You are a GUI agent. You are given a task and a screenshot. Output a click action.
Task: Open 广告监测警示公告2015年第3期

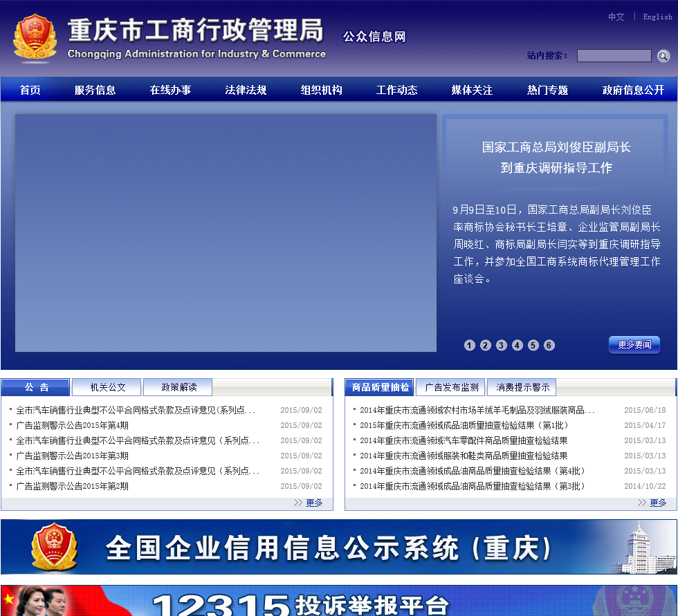pos(72,456)
